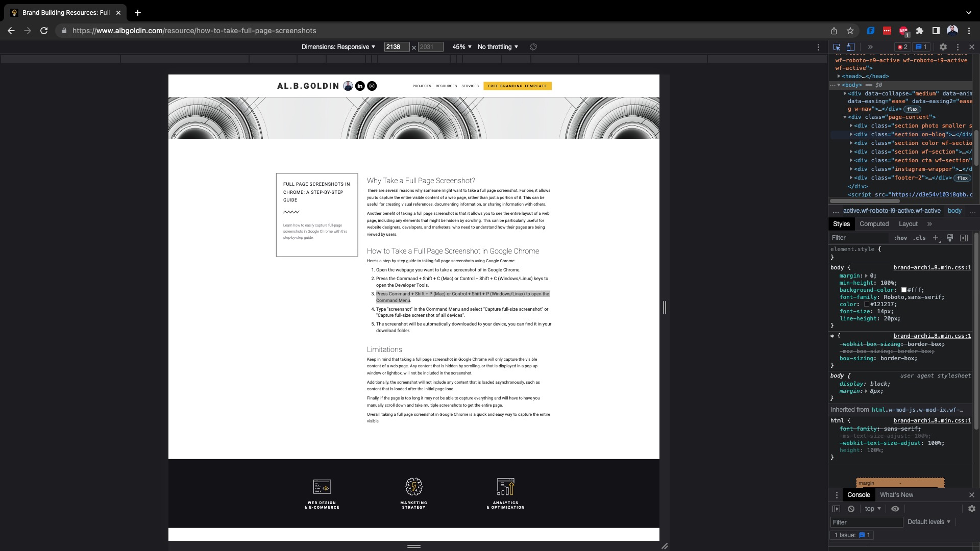
Task: Open the Chrome profile avatar
Action: point(952,31)
